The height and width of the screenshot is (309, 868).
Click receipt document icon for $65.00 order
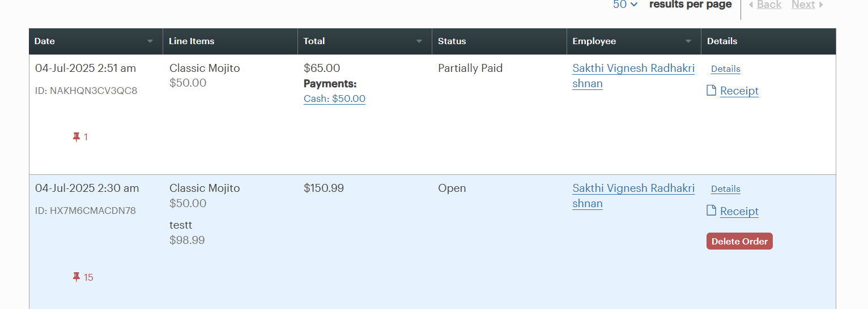tap(712, 91)
